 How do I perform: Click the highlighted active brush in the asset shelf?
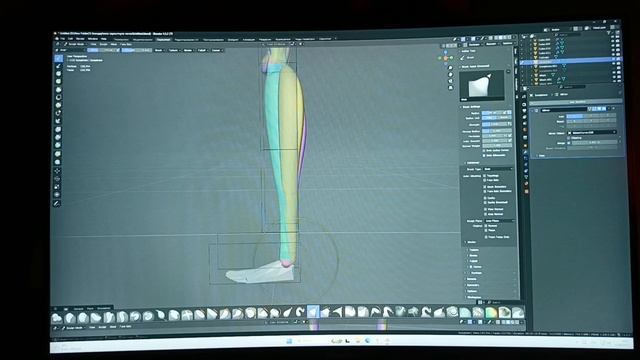[313, 312]
